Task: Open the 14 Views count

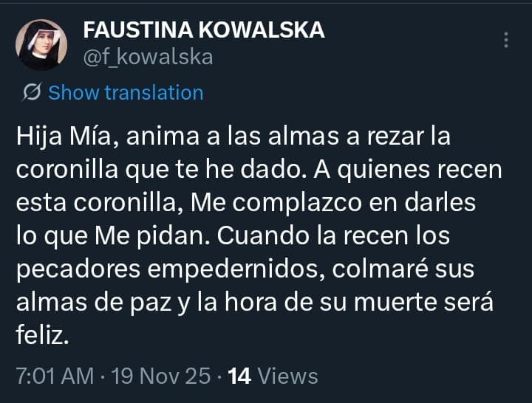Action: (273, 376)
